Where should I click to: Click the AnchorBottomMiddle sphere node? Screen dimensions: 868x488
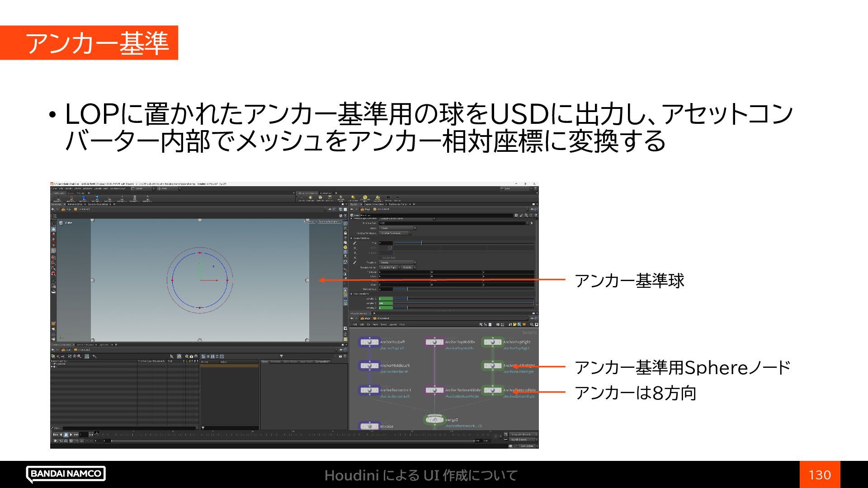click(x=434, y=390)
